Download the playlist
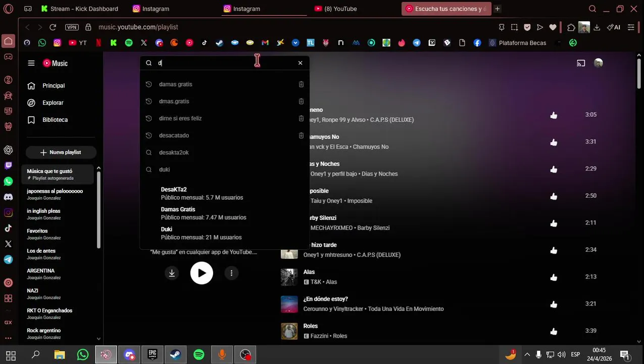 point(172,273)
